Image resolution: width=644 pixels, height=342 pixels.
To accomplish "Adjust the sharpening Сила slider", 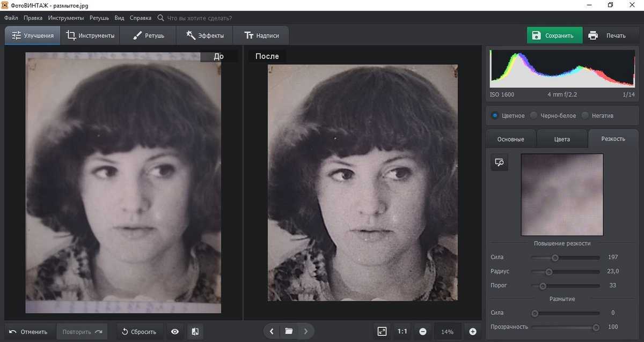I will (565, 257).
